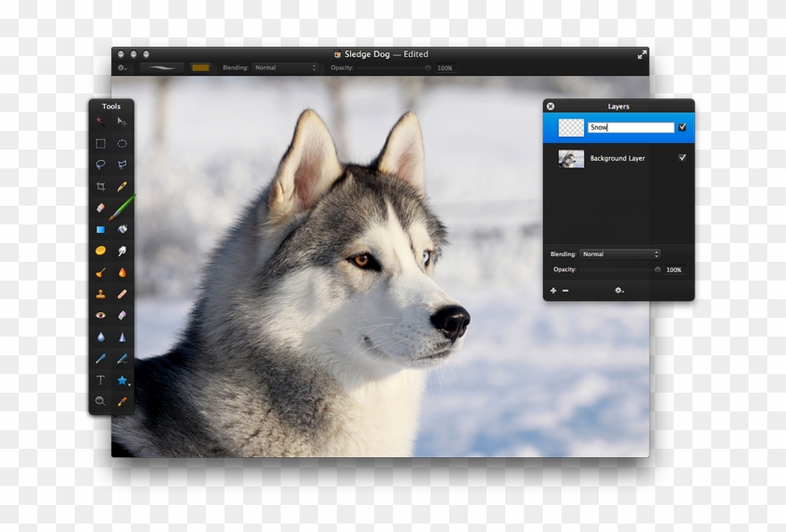Select the Snow layer transparent thumbnail
786x532 pixels.
(571, 128)
